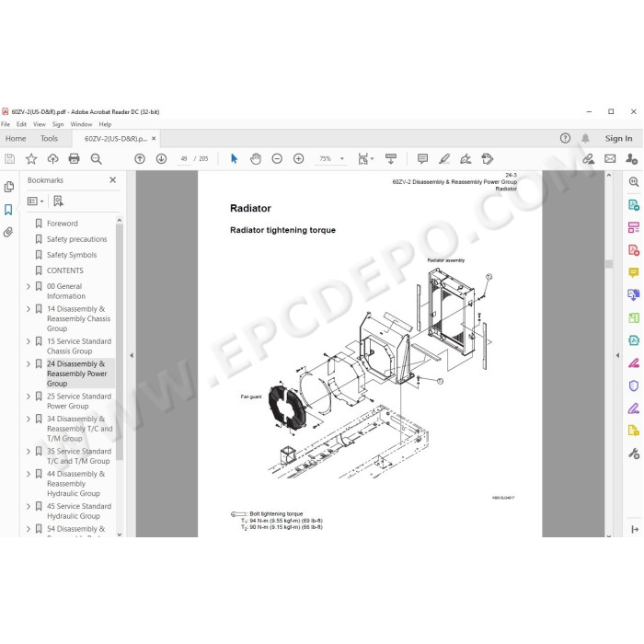Open the Window menu

[81, 124]
